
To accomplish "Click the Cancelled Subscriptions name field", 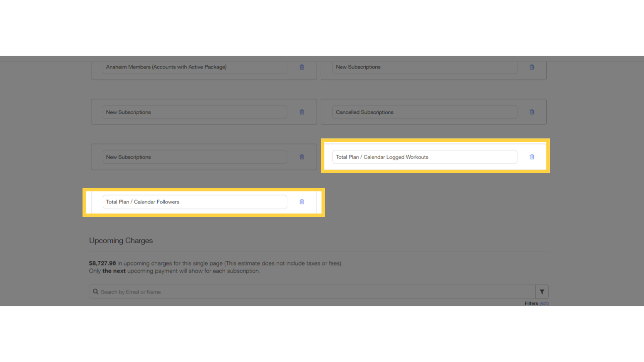I will [x=425, y=112].
